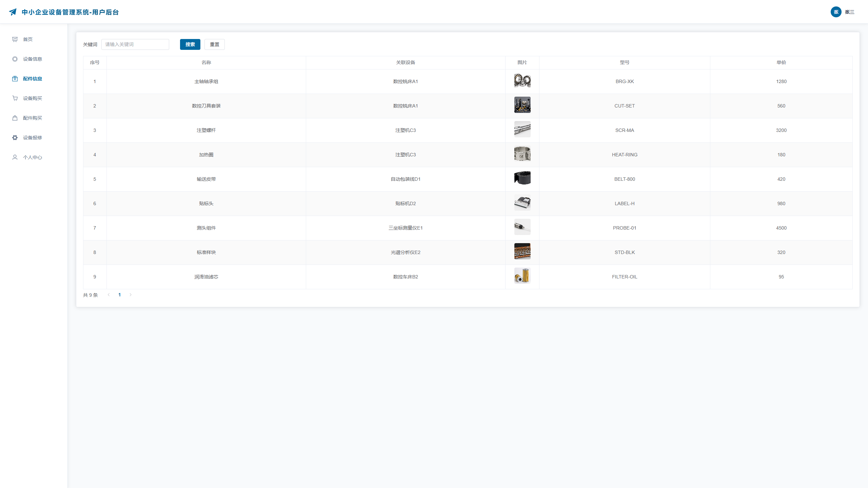This screenshot has height=488, width=868.
Task: Click the 配件信息 box icon
Action: [x=15, y=79]
